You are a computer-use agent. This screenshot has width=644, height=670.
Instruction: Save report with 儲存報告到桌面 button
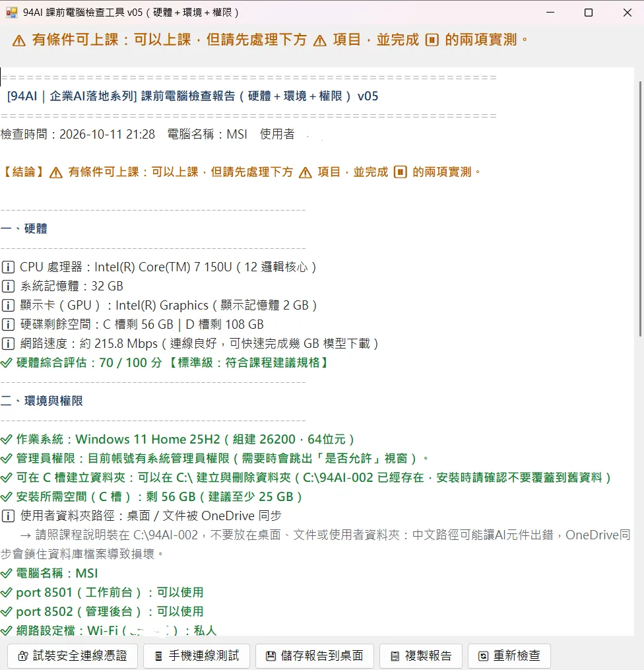tap(314, 655)
